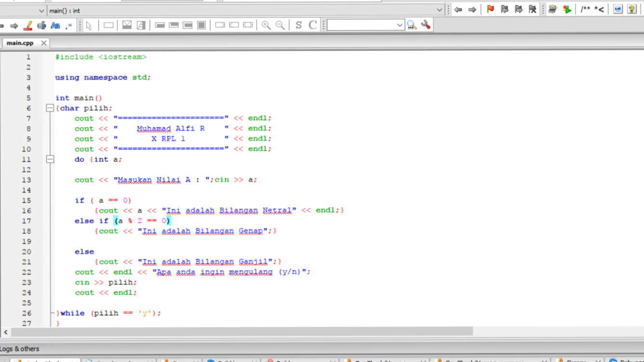644x362 pixels.
Task: Go to next bookmark
Action: pyautogui.click(x=519, y=9)
